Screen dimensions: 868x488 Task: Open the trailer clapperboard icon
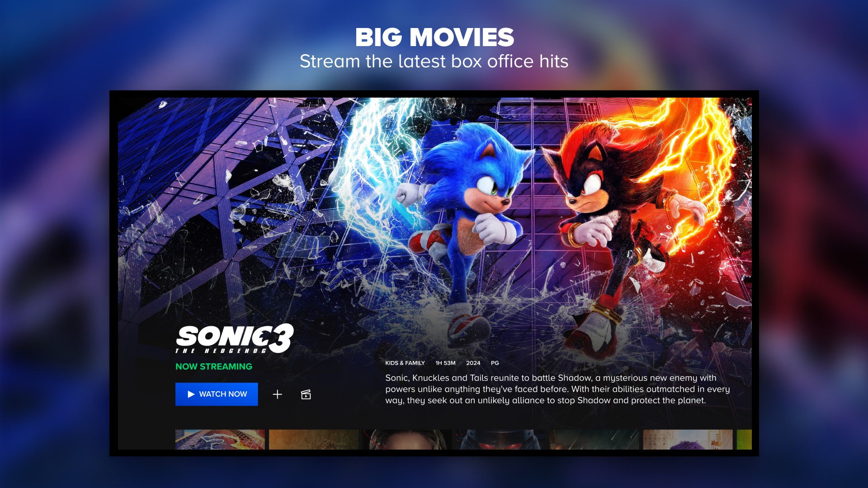306,394
